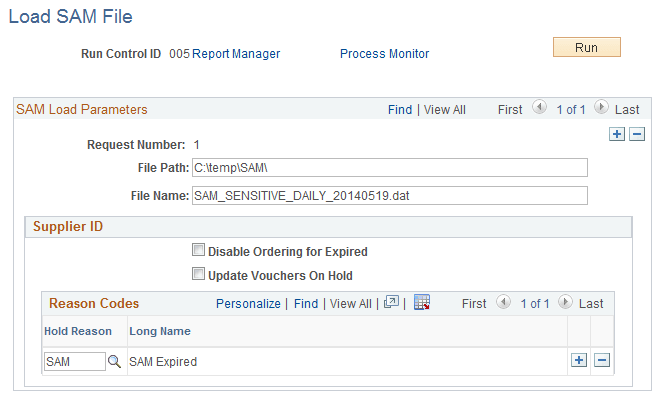Show previous row in SAM Load Parameters
This screenshot has height=397, width=668.
(539, 107)
